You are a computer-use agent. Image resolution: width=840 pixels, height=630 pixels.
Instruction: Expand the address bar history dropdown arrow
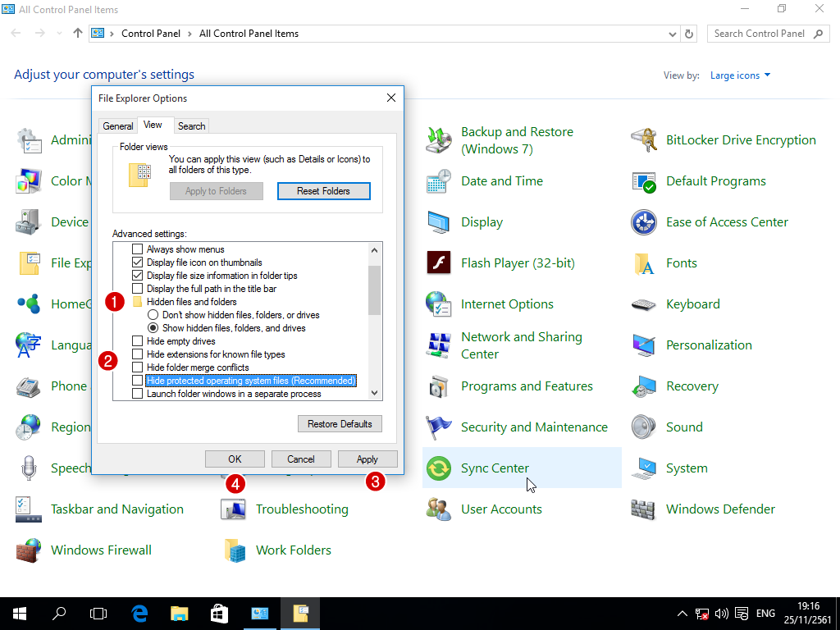point(673,34)
